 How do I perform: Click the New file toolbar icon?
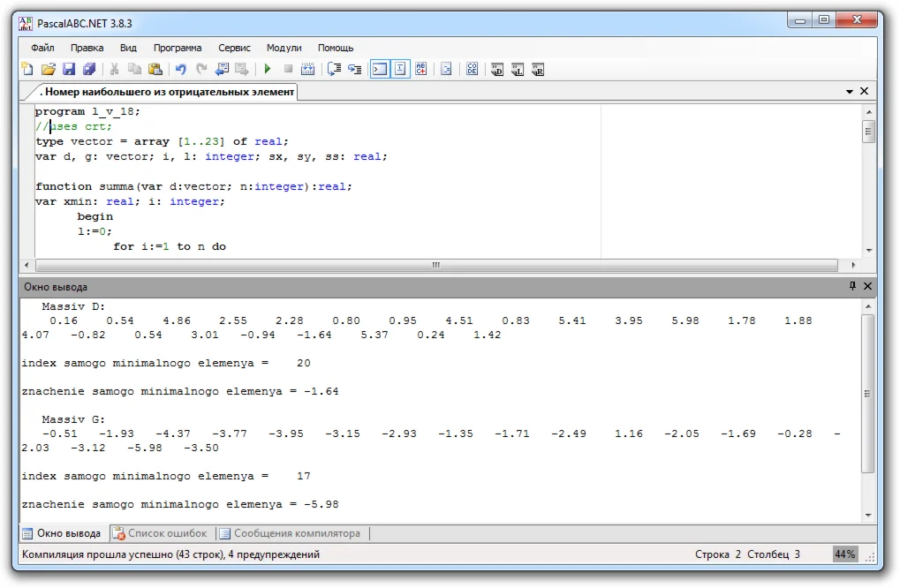[x=27, y=69]
